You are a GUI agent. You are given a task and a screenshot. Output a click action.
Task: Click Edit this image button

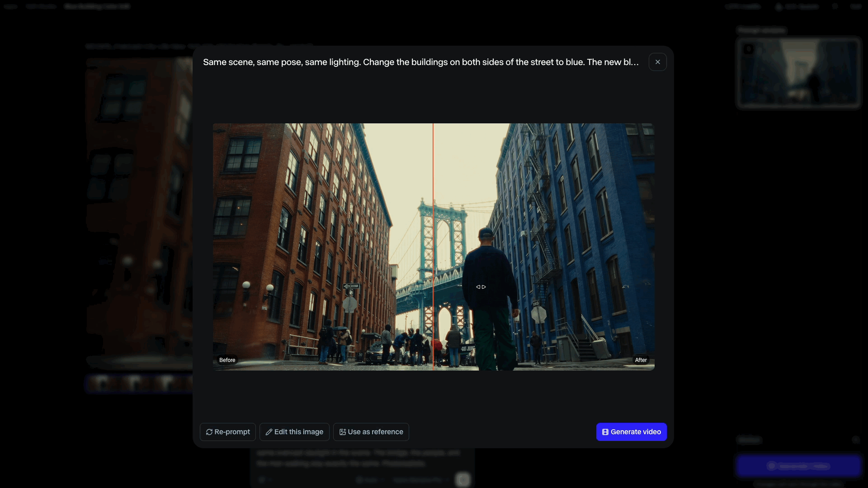294,432
